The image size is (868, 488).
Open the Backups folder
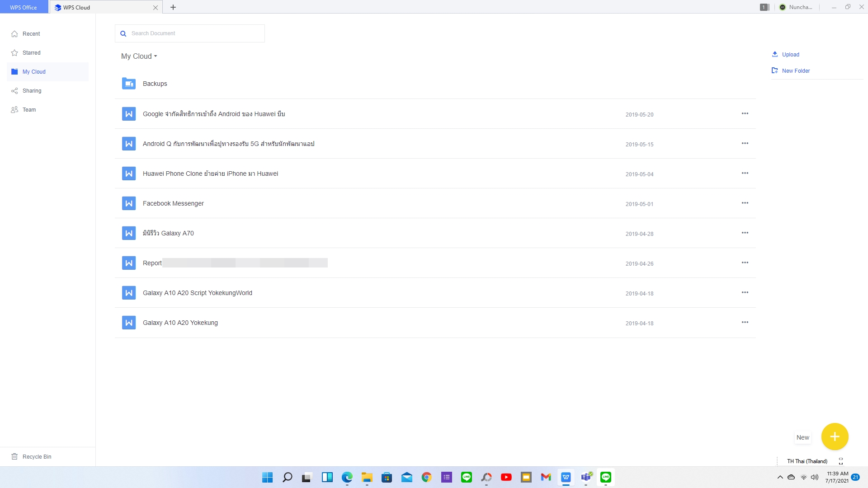pos(435,84)
